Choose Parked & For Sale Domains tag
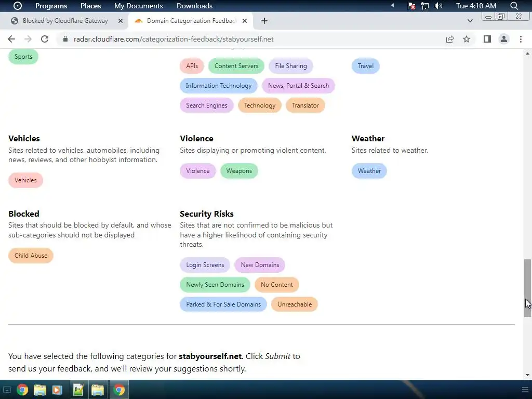 coord(223,304)
